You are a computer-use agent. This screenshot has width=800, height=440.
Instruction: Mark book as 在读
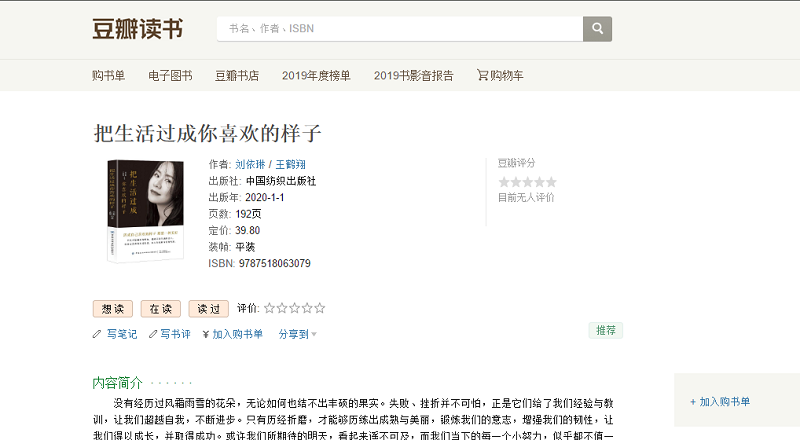click(160, 309)
